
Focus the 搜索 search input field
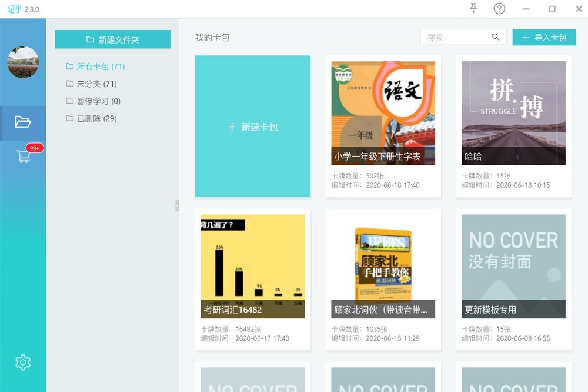coord(463,37)
